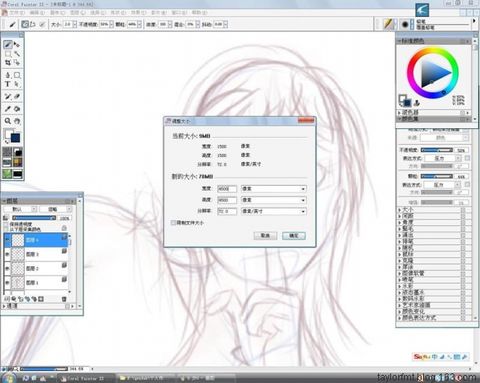Open the 帮助 menu
The height and width of the screenshot is (383, 480).
tap(199, 13)
